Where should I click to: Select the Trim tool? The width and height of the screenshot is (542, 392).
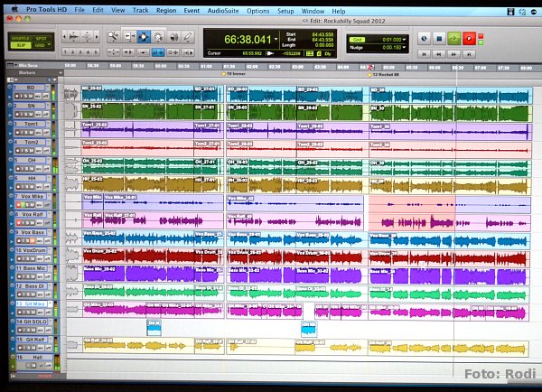pyautogui.click(x=129, y=36)
